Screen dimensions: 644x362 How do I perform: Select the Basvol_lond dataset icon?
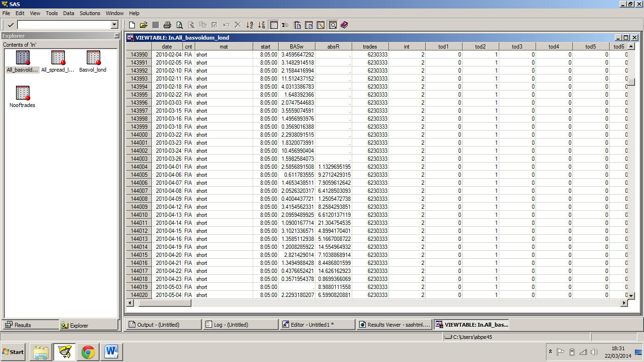coord(92,57)
